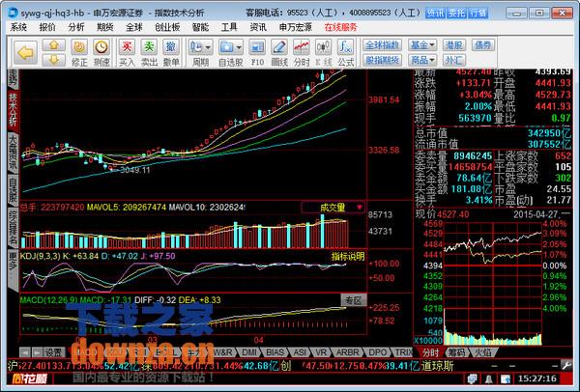Click the 测速 speed test icon

(x=101, y=49)
